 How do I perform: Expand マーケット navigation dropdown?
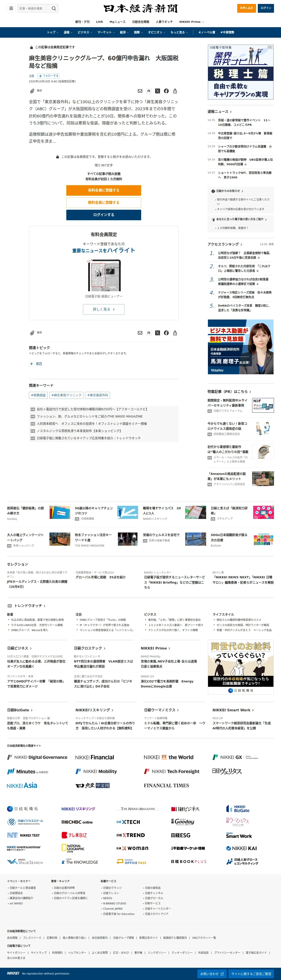click(106, 32)
